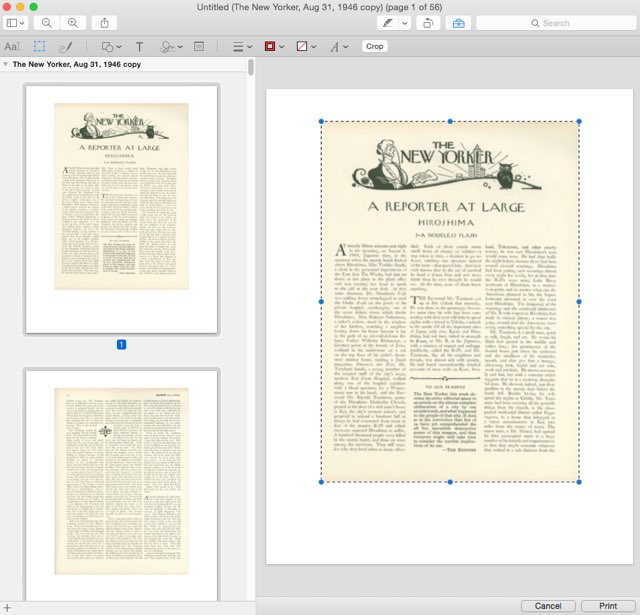The width and height of the screenshot is (640, 615).
Task: Insert a Note annotation
Action: tap(199, 47)
